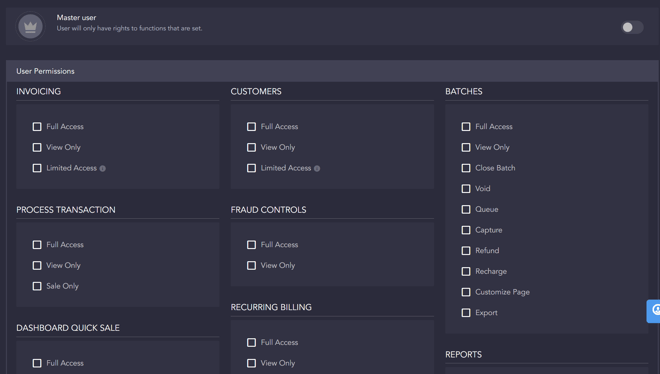The width and height of the screenshot is (660, 374).
Task: Enable Limited Access under Customers
Action: tap(251, 168)
